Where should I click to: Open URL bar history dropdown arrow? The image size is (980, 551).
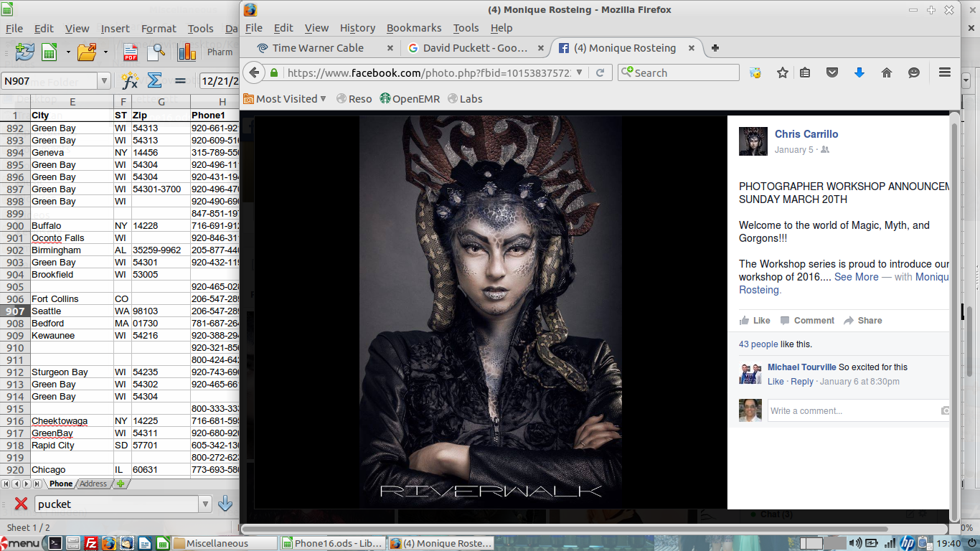tap(580, 72)
